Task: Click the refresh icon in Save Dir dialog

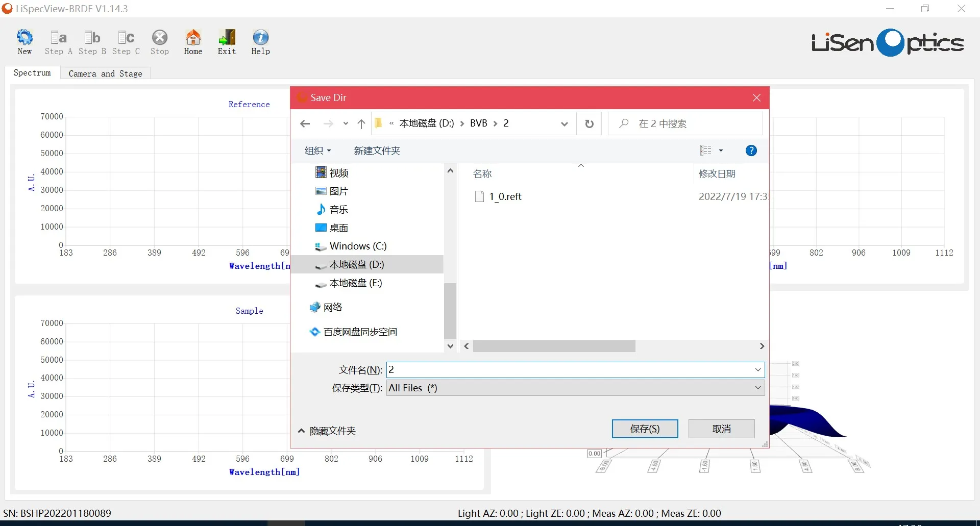Action: pos(589,123)
